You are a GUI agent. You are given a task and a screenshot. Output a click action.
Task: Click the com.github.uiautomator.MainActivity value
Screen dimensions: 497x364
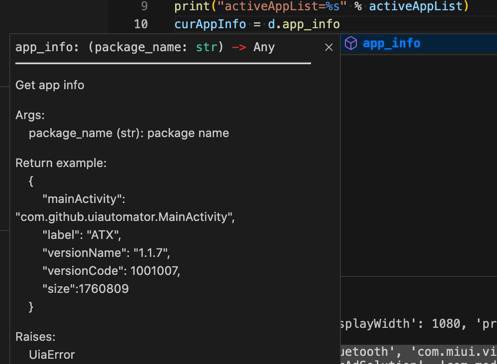pyautogui.click(x=125, y=217)
